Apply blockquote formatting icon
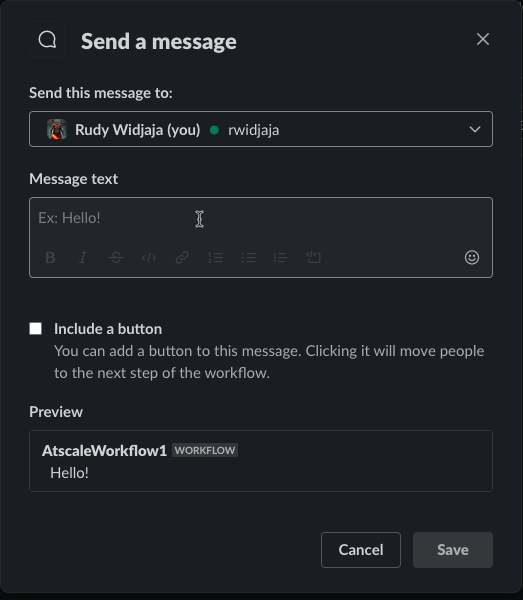523x600 pixels. (280, 258)
